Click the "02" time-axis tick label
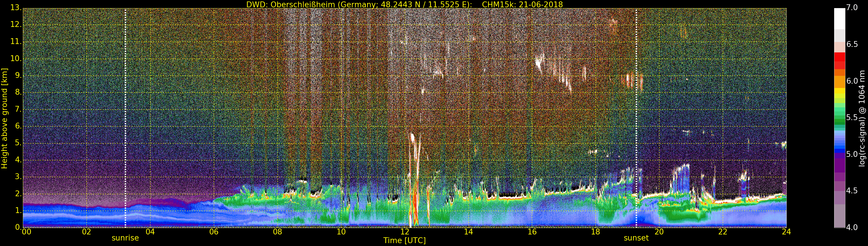 coord(87,232)
